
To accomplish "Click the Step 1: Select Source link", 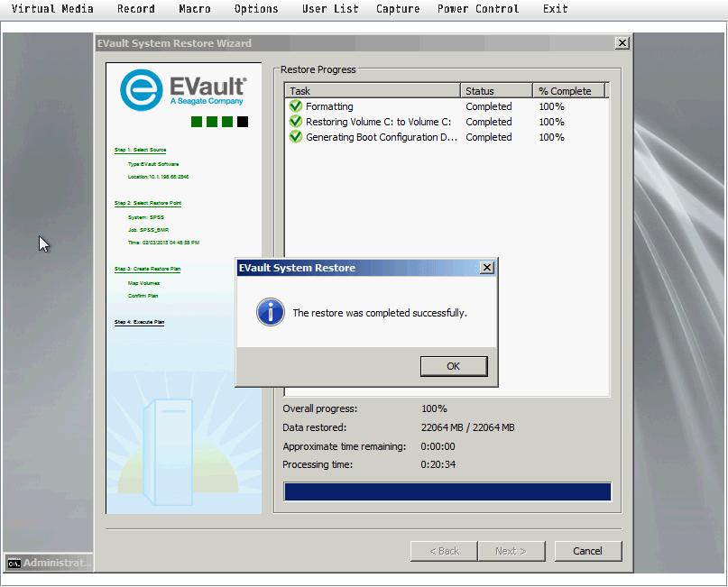I will 140,150.
